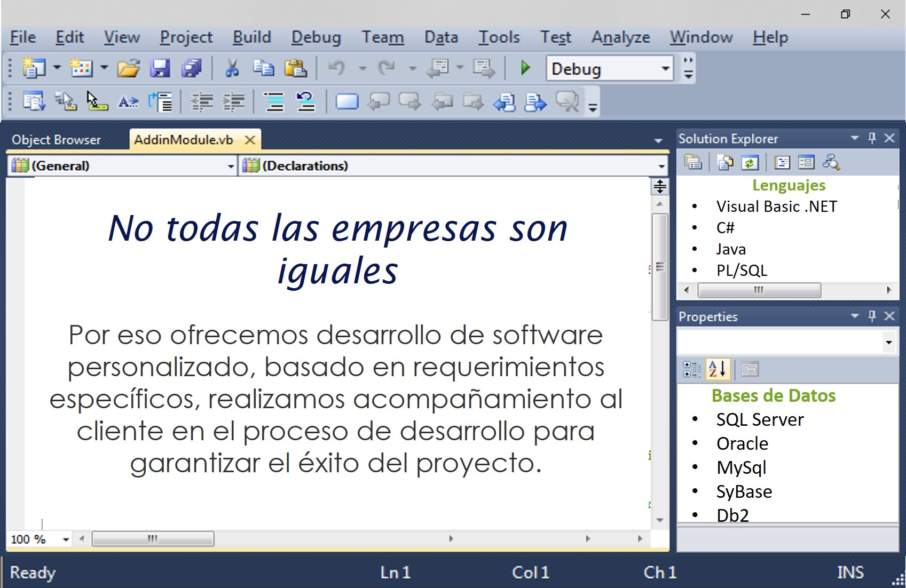Viewport: 906px width, 588px height.
Task: Open the 100 % zoom dropdown
Action: click(x=66, y=539)
